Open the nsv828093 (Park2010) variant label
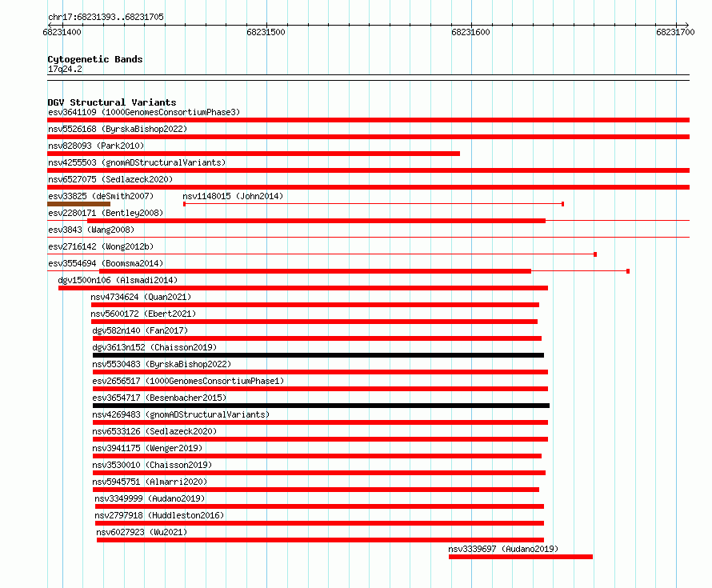The height and width of the screenshot is (588, 712). (96, 146)
